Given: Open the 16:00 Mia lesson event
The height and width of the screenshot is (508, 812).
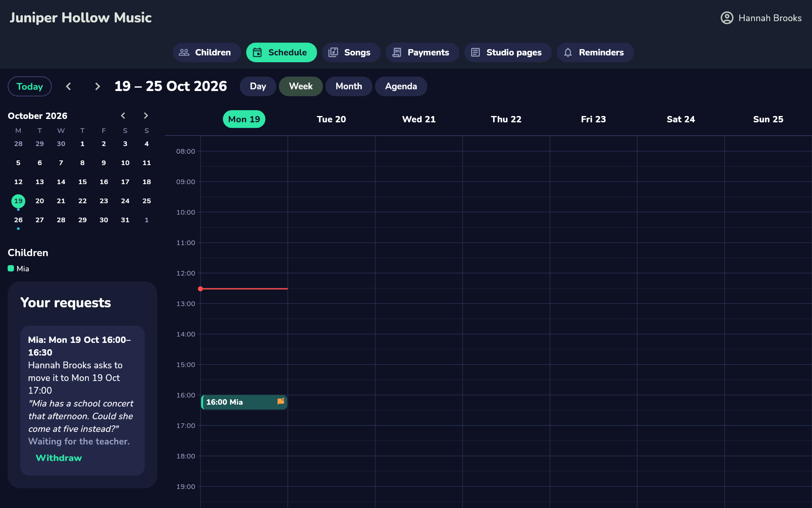Looking at the screenshot, I should click(244, 402).
